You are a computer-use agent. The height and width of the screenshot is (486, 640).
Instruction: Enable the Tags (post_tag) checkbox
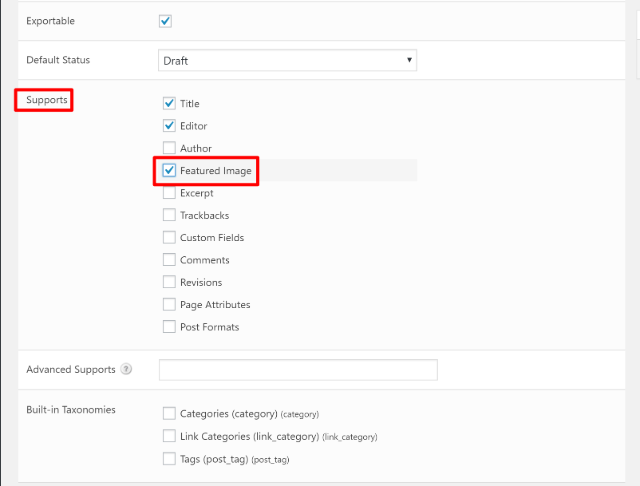[x=169, y=459]
